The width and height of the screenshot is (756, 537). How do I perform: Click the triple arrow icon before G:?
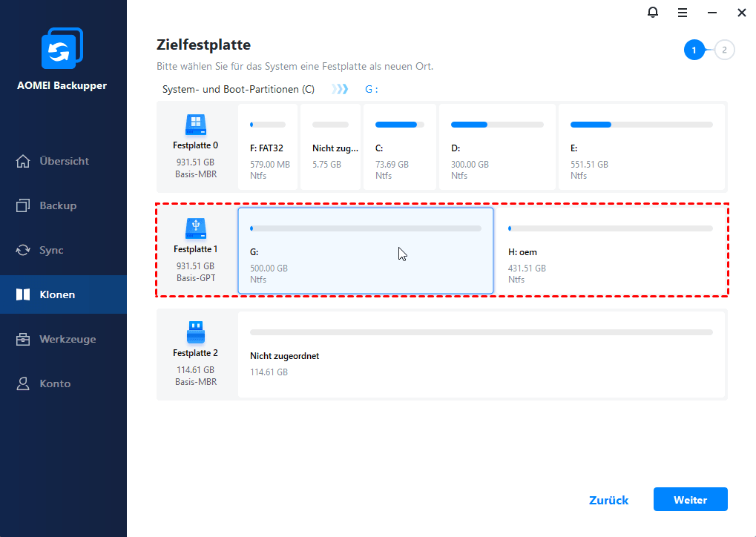click(340, 89)
